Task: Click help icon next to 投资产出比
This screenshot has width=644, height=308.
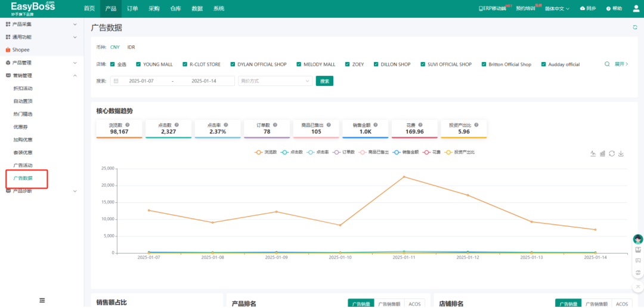Action: click(x=476, y=125)
